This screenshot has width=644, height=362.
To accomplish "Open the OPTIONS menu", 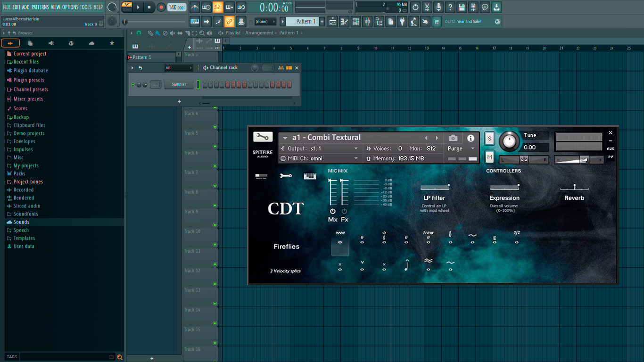I will click(x=70, y=7).
